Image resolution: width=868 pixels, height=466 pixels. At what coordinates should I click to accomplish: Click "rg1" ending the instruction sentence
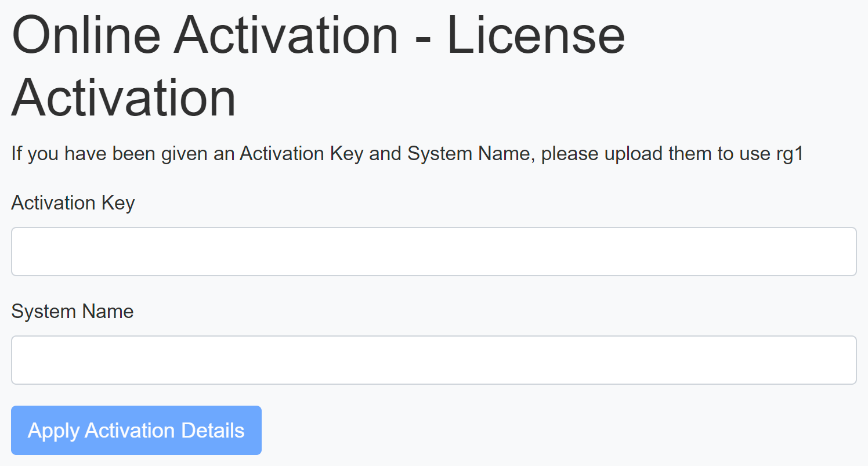tap(789, 154)
